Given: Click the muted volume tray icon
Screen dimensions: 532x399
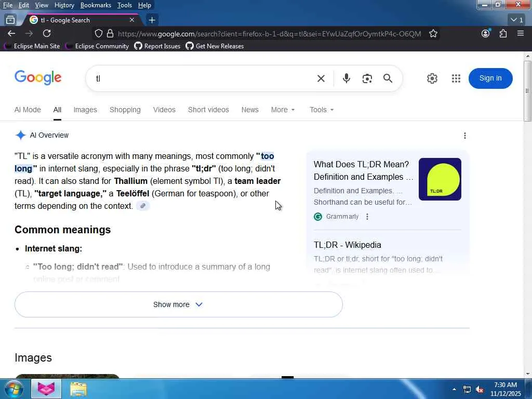Looking at the screenshot, I should (x=480, y=390).
